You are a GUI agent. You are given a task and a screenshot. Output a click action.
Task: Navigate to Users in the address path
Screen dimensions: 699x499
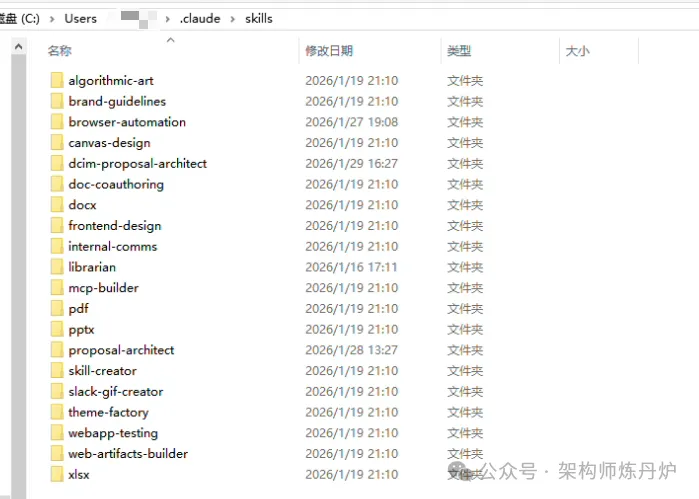[x=81, y=18]
